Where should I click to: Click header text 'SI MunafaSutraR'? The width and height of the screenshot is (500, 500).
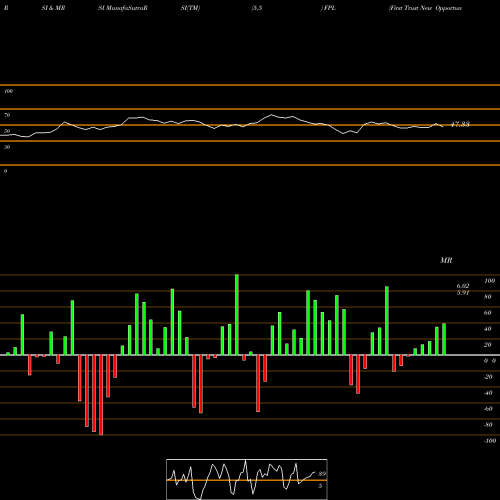123,8
